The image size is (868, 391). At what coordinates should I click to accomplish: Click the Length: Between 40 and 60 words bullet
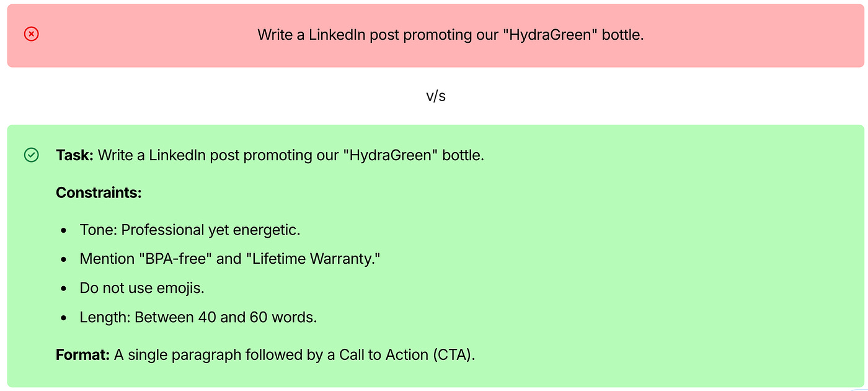[x=198, y=317]
